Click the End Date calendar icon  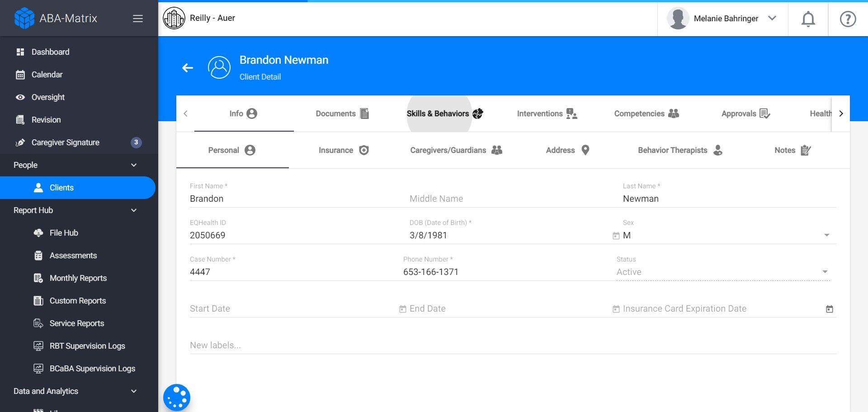tap(616, 309)
